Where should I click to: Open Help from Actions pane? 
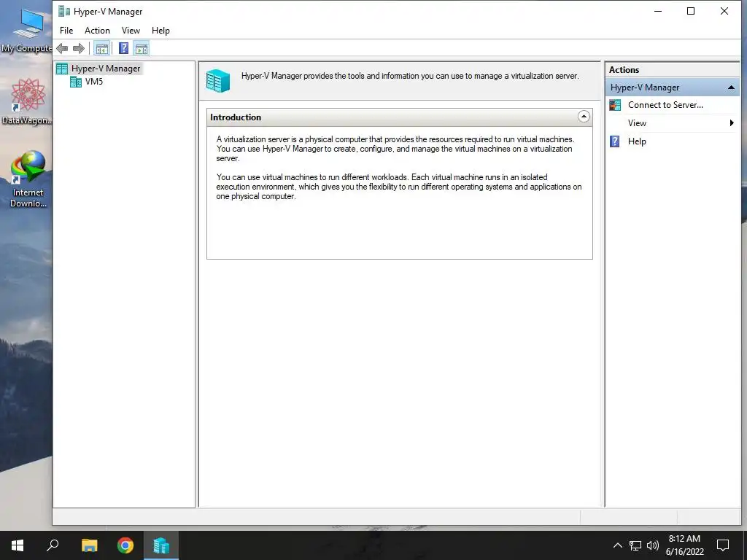636,141
